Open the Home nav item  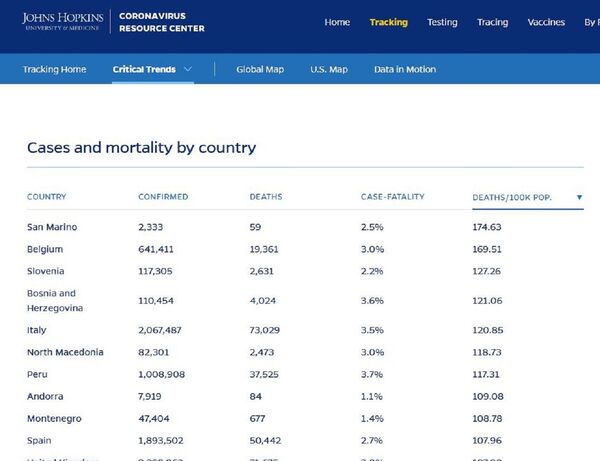[x=337, y=22]
